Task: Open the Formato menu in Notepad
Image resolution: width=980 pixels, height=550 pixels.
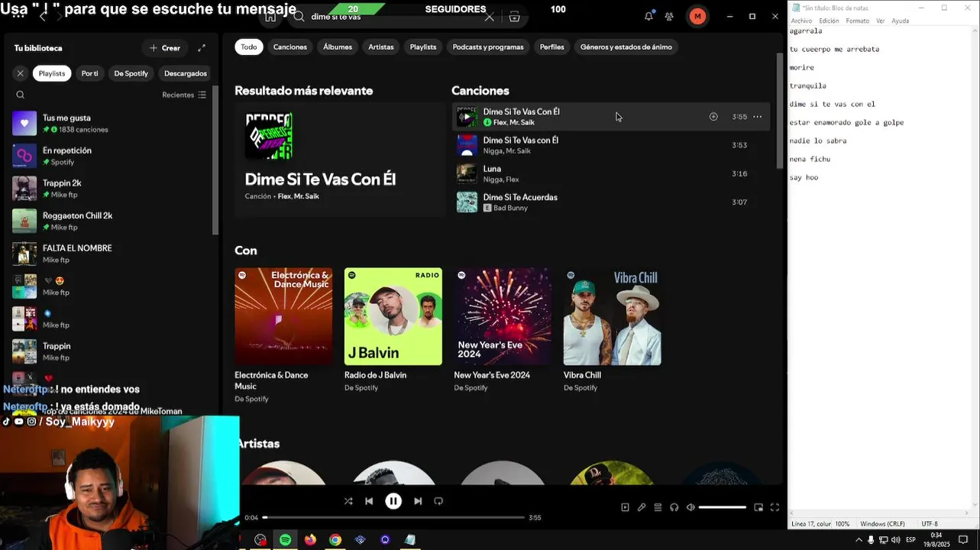Action: click(x=857, y=21)
